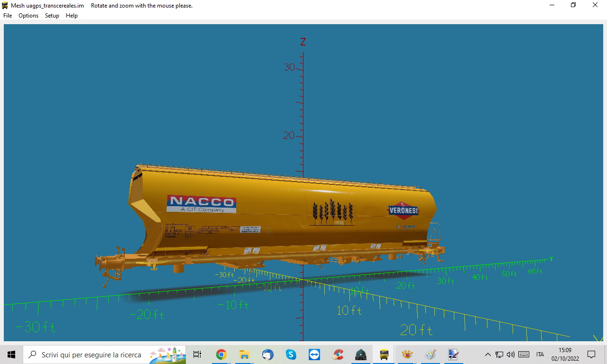
Task: Open the notification center icon
Action: coord(591,355)
